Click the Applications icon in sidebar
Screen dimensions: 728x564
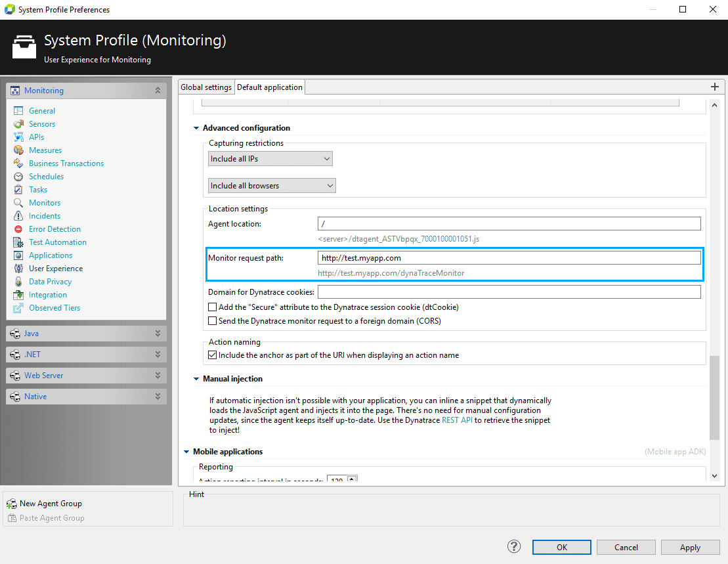click(18, 255)
